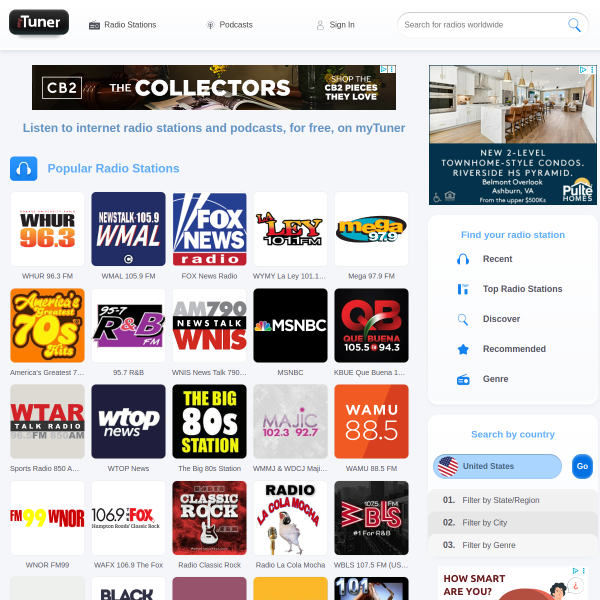
Task: Click the AdChoices icon on Pulte ad
Action: pos(583,70)
